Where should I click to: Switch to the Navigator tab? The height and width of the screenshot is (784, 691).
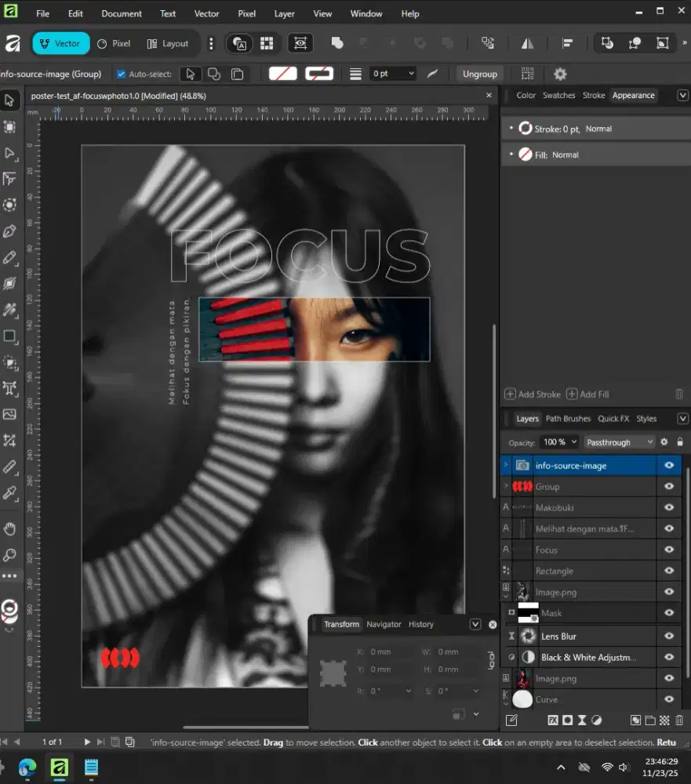(384, 624)
